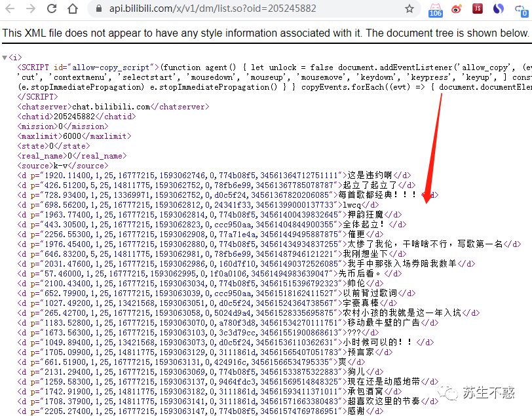Select the state element line

(x=54, y=146)
